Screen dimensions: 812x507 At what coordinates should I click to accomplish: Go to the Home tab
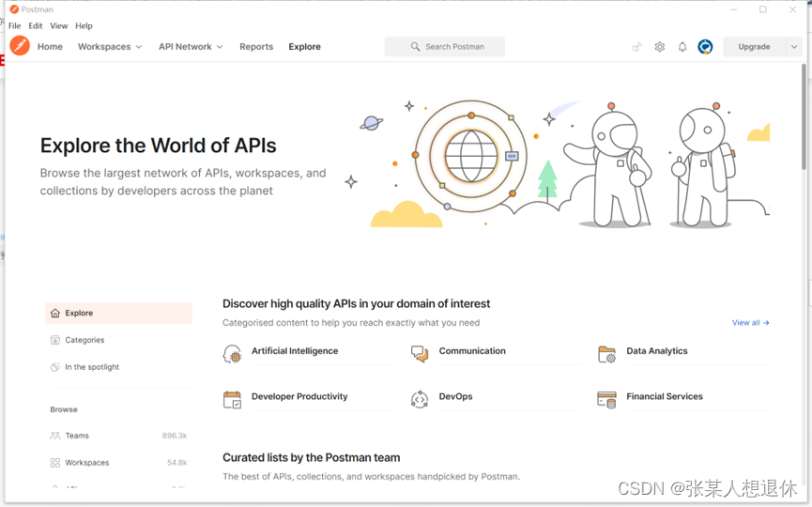point(50,47)
